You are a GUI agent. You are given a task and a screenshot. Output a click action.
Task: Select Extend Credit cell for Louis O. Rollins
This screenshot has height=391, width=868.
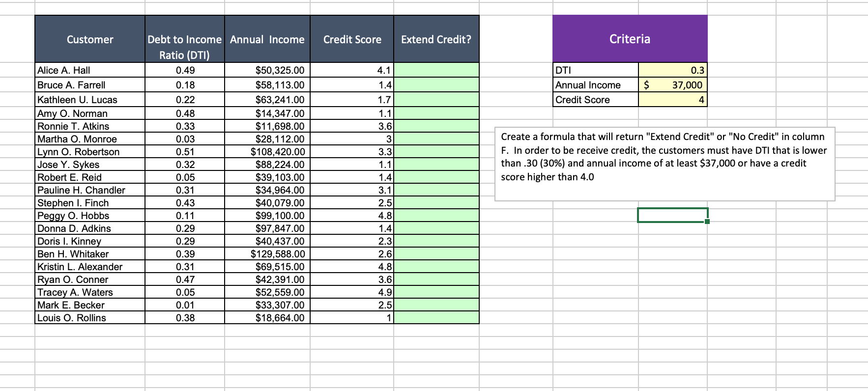(x=436, y=318)
